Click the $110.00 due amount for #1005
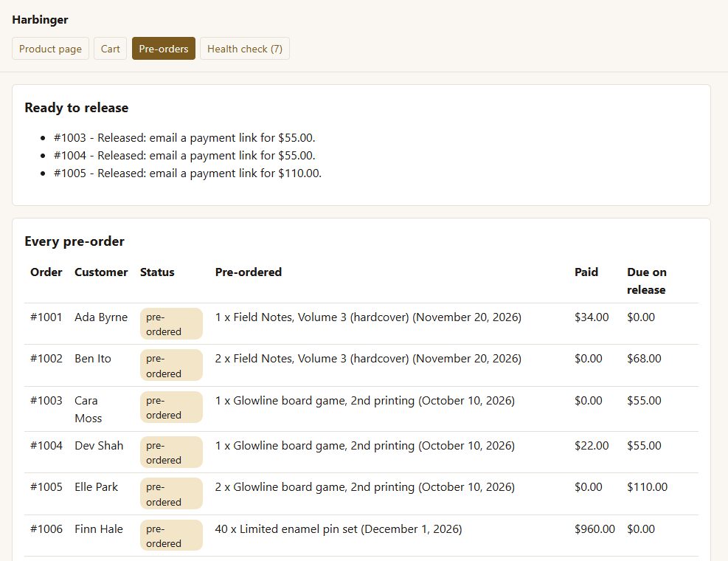 (x=647, y=486)
